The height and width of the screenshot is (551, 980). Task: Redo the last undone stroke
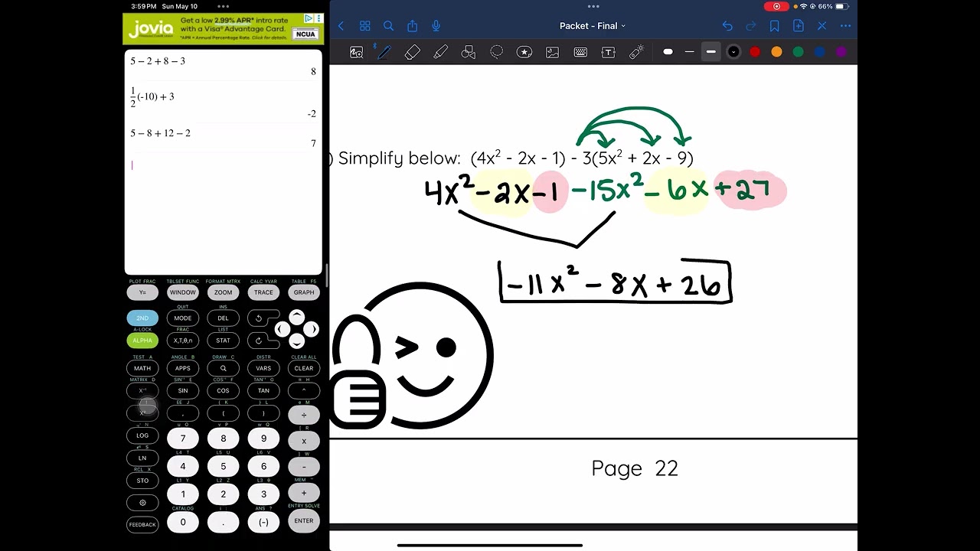[x=751, y=26]
